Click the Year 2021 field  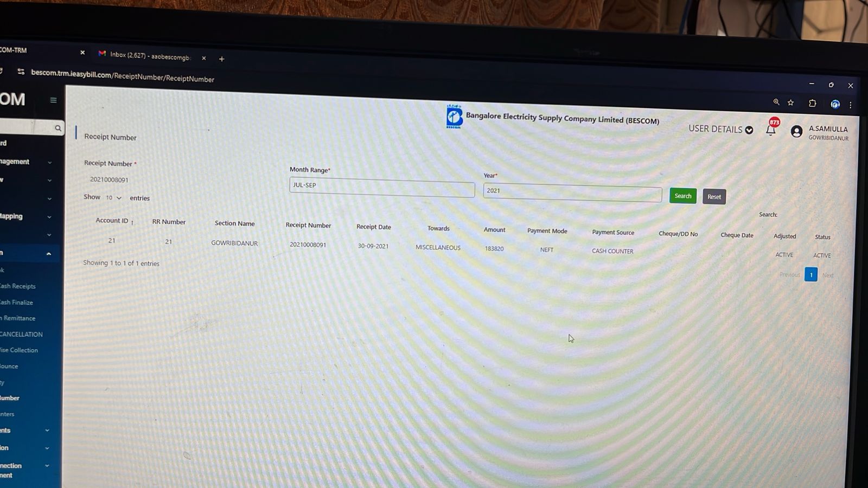572,192
